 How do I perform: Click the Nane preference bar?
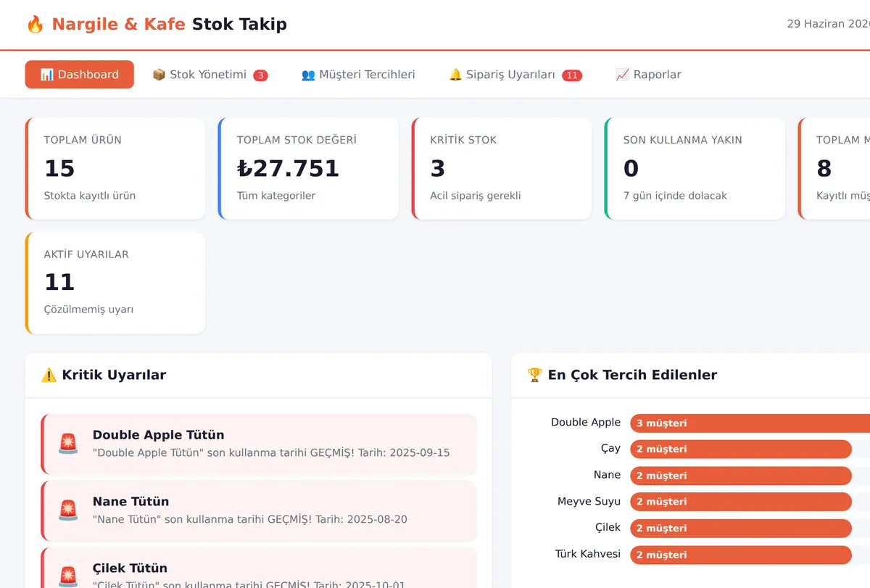point(740,476)
